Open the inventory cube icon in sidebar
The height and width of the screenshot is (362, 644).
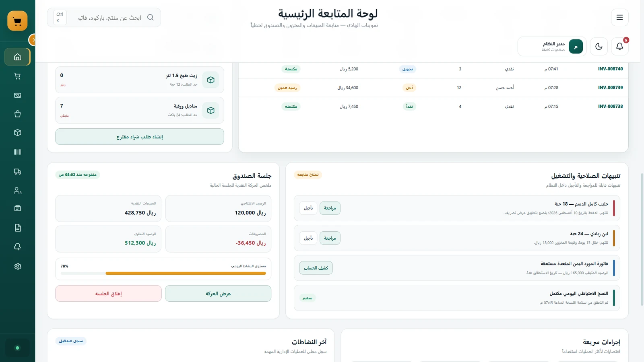click(17, 133)
